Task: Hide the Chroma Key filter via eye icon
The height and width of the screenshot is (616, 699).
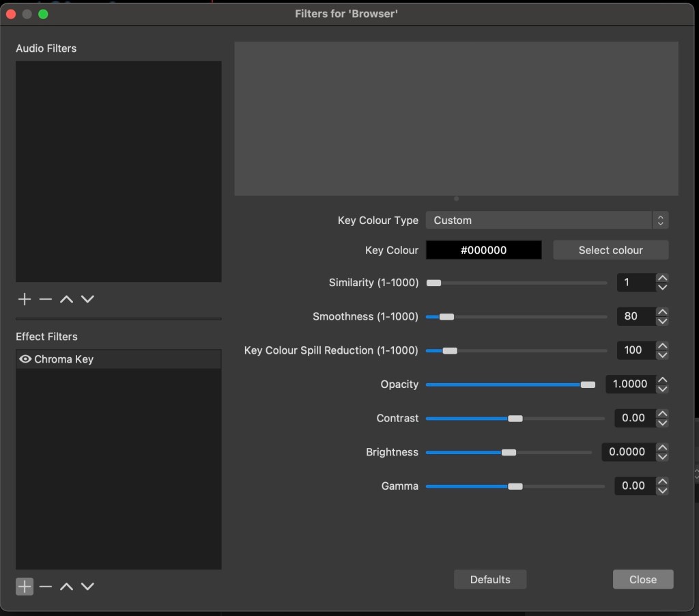Action: [25, 359]
